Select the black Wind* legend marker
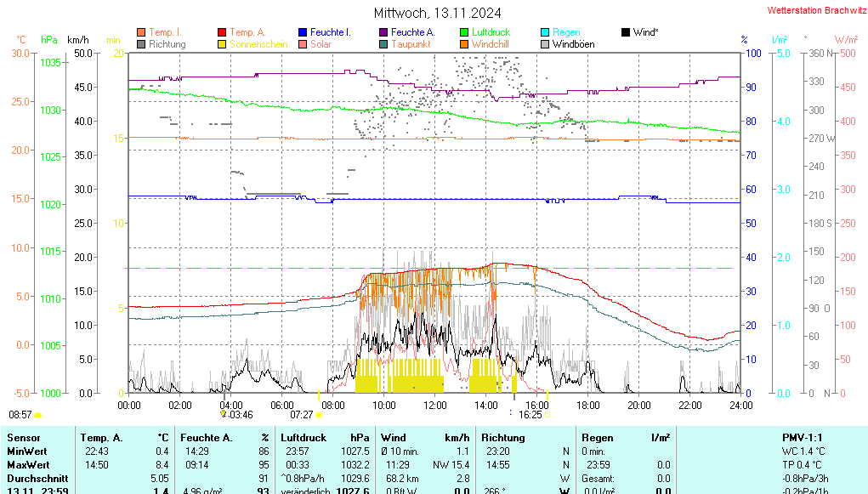 coord(626,32)
